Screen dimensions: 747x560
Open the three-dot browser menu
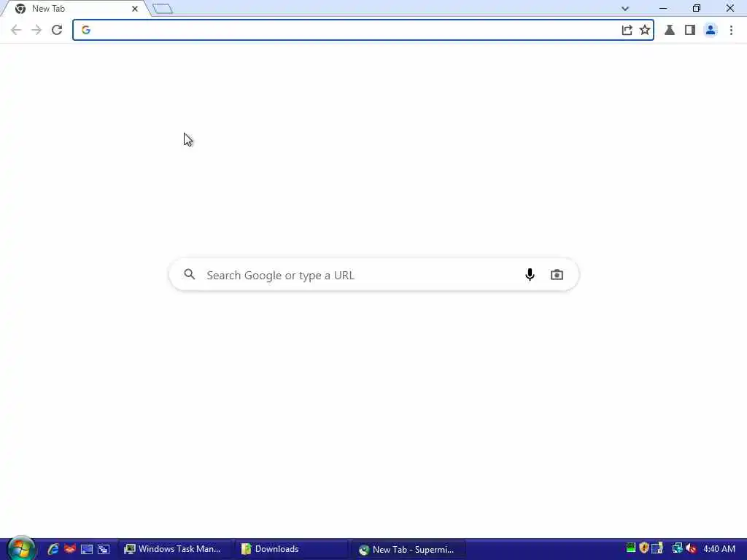(x=731, y=30)
